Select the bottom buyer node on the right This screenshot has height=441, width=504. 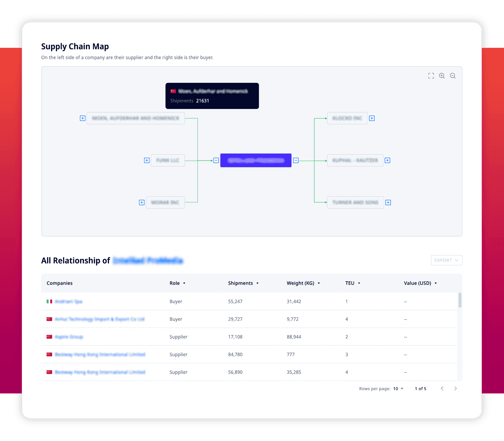(355, 202)
